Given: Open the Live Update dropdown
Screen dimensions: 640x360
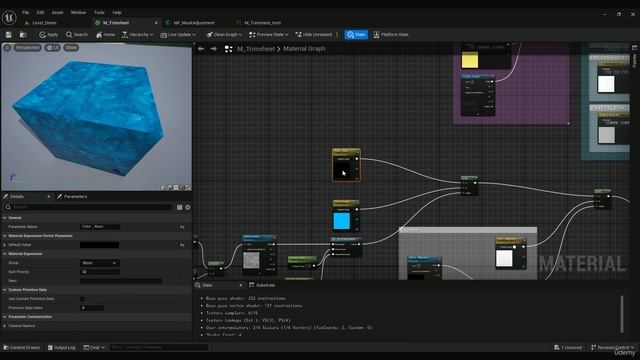Looking at the screenshot, I should tap(178, 35).
